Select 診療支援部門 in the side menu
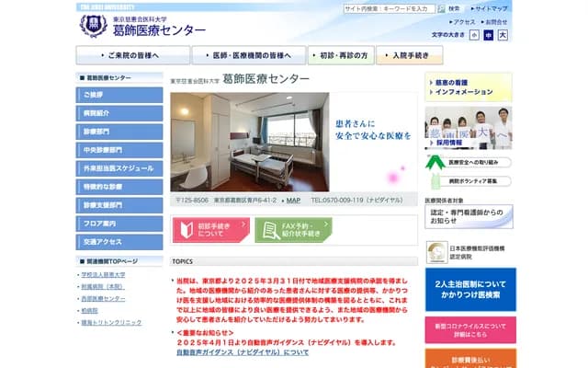This screenshot has height=368, width=588. (x=119, y=205)
